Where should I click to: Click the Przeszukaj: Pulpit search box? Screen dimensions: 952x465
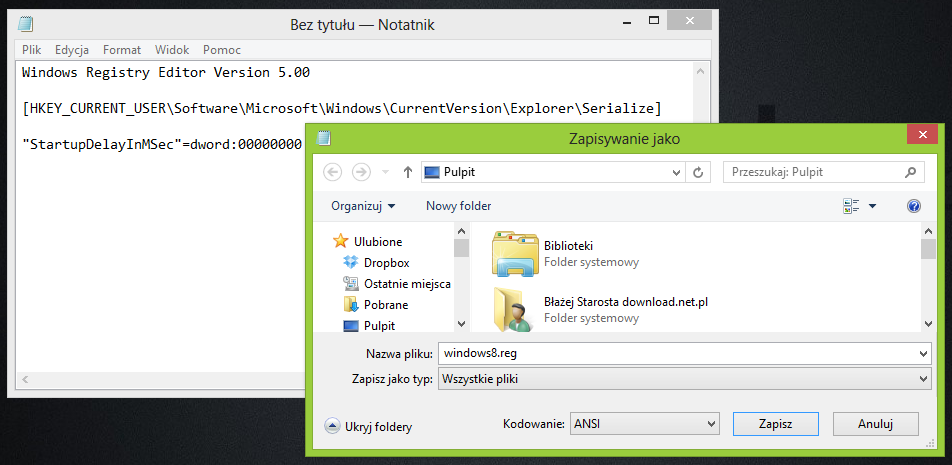[824, 172]
